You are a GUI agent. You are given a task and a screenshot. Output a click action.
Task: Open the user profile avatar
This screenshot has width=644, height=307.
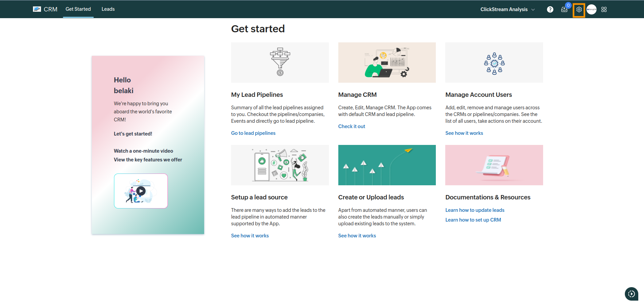(x=592, y=9)
